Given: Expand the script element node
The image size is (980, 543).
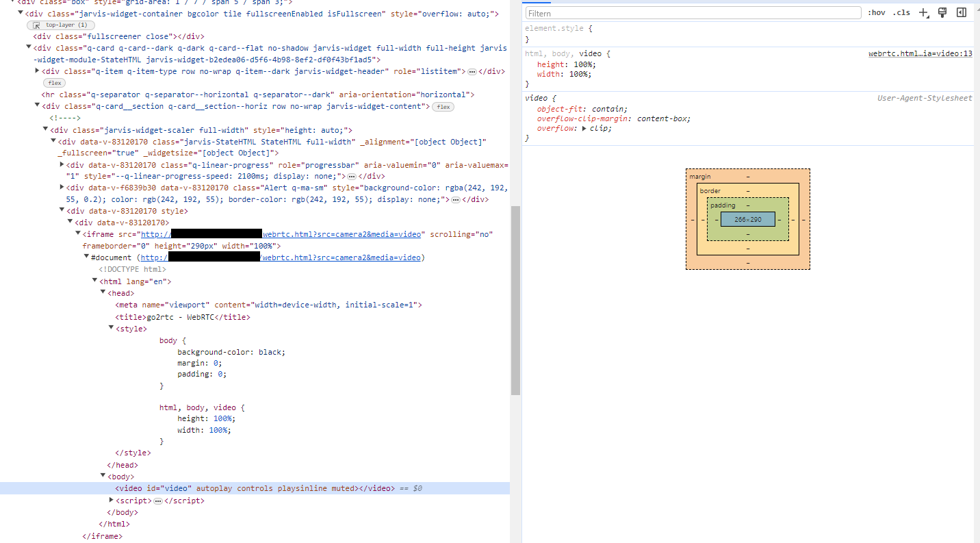Looking at the screenshot, I should tap(111, 500).
